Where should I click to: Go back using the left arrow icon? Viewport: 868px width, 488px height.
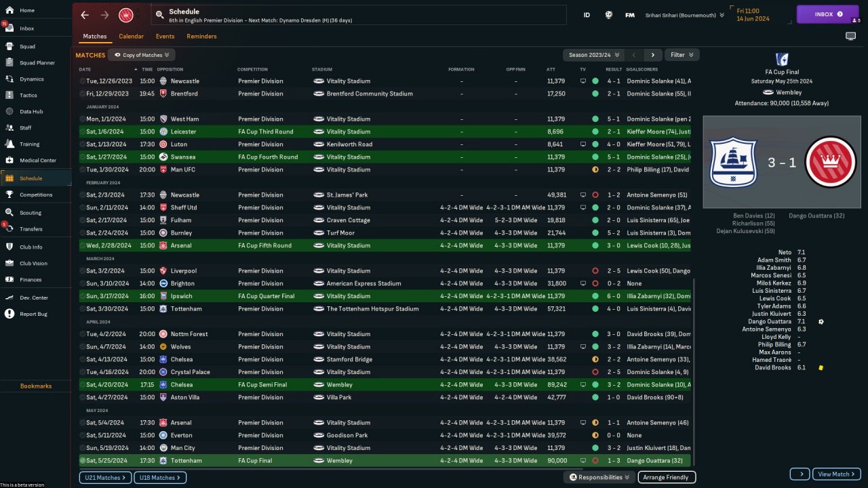click(x=85, y=15)
